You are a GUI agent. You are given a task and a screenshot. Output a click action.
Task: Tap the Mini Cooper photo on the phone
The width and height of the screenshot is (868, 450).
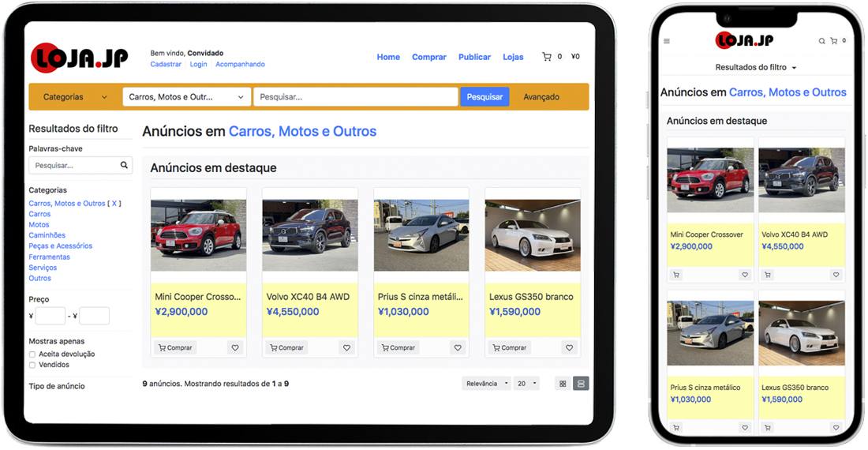point(710,180)
